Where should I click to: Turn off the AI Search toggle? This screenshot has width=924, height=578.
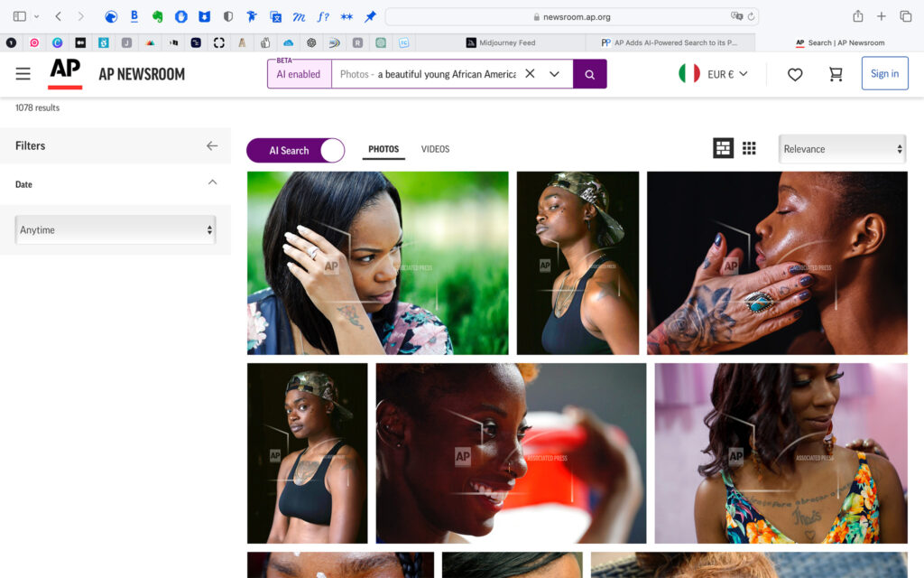click(295, 151)
